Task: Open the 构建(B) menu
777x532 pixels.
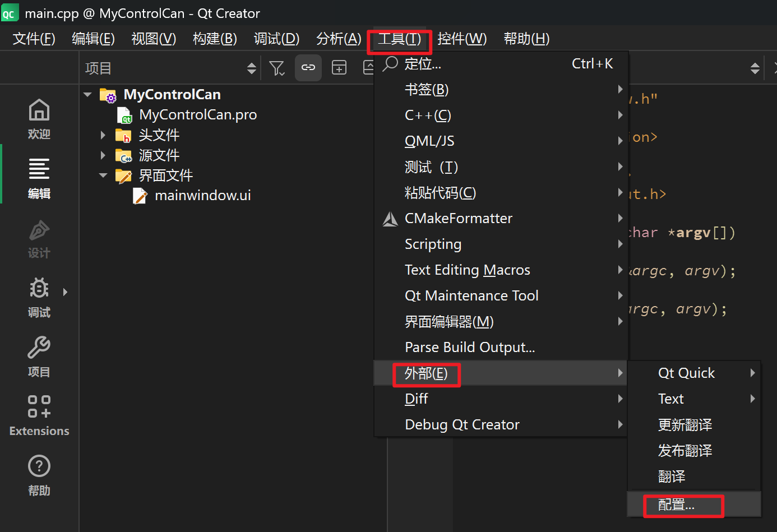Action: 215,39
